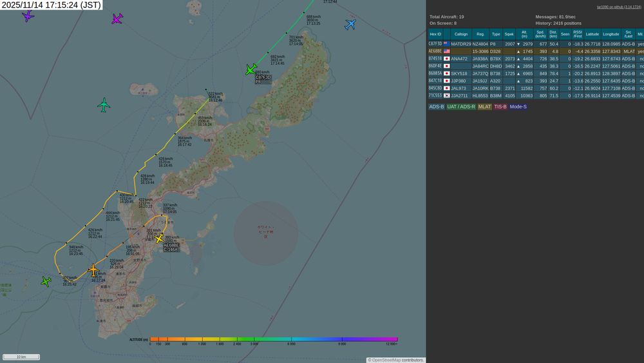Sort the aircraft list by Sqwk column
This screenshot has height=363, width=644.
509,34
